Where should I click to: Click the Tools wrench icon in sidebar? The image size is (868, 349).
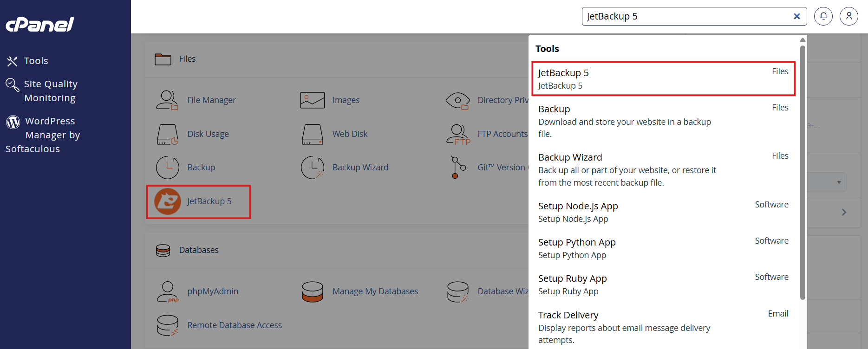12,61
